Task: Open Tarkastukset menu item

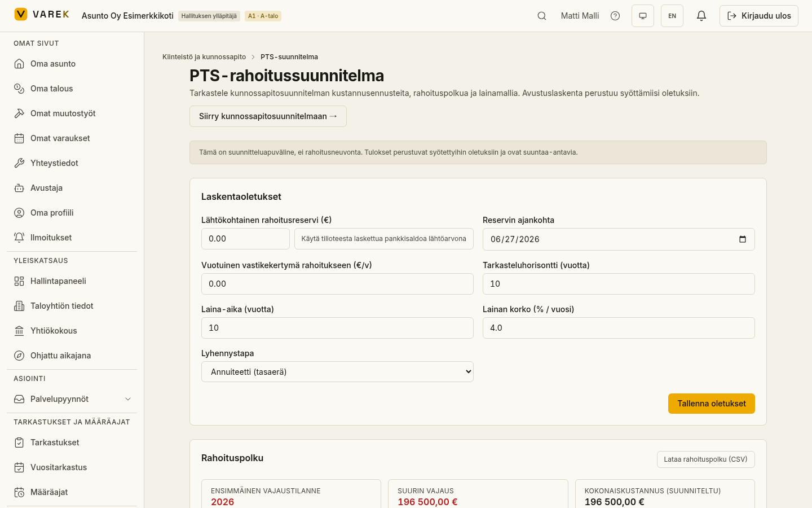Action: click(72, 443)
